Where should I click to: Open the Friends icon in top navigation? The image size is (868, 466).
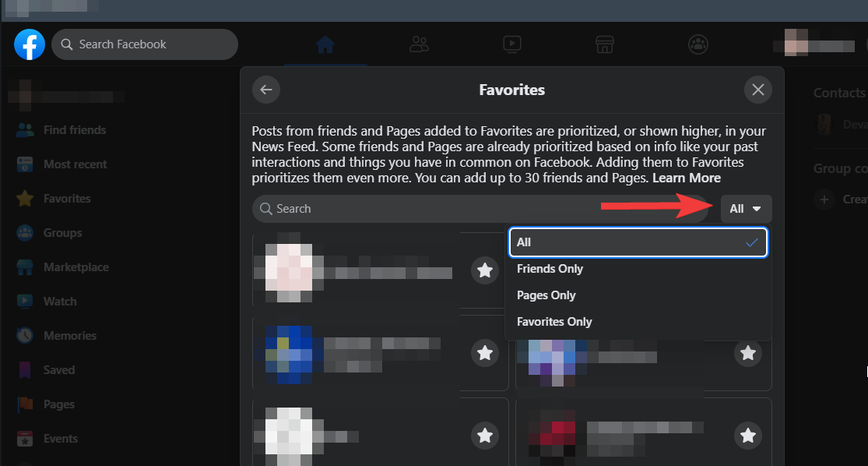click(419, 44)
